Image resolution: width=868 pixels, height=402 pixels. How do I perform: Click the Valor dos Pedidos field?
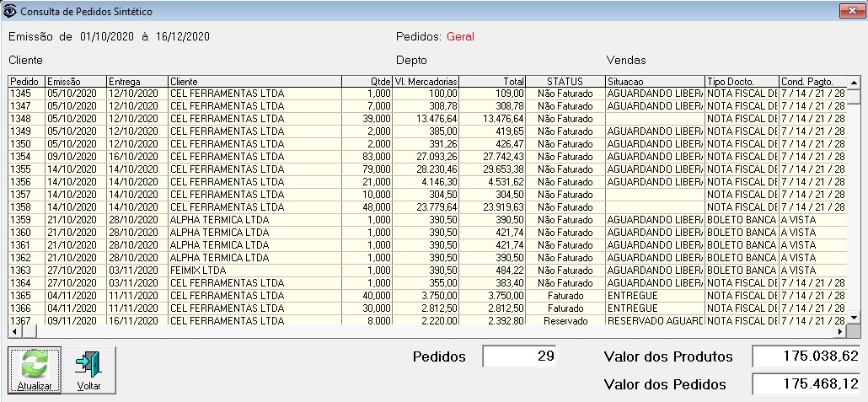pos(806,384)
